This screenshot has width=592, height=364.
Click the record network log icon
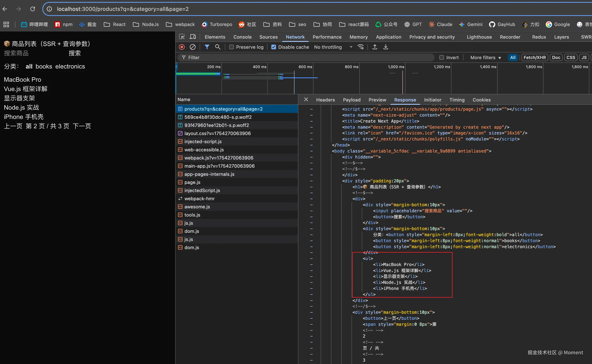pyautogui.click(x=182, y=47)
